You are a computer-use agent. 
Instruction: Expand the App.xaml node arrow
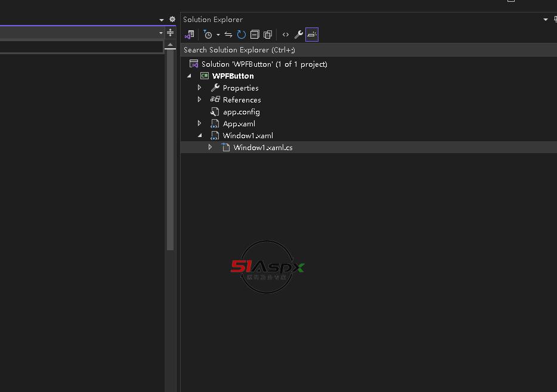[x=200, y=123]
